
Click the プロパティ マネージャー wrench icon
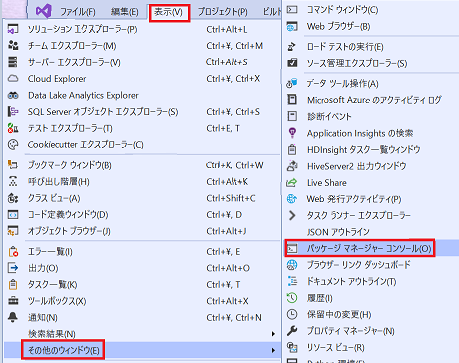tap(292, 331)
